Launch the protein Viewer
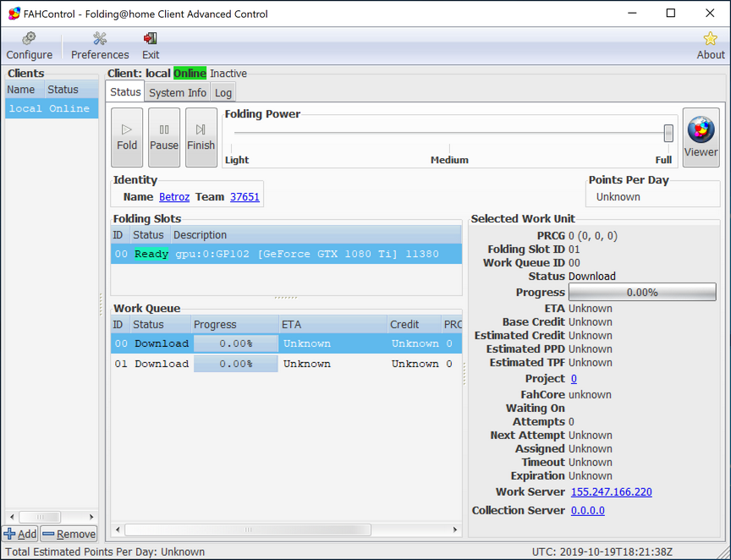 pos(701,138)
